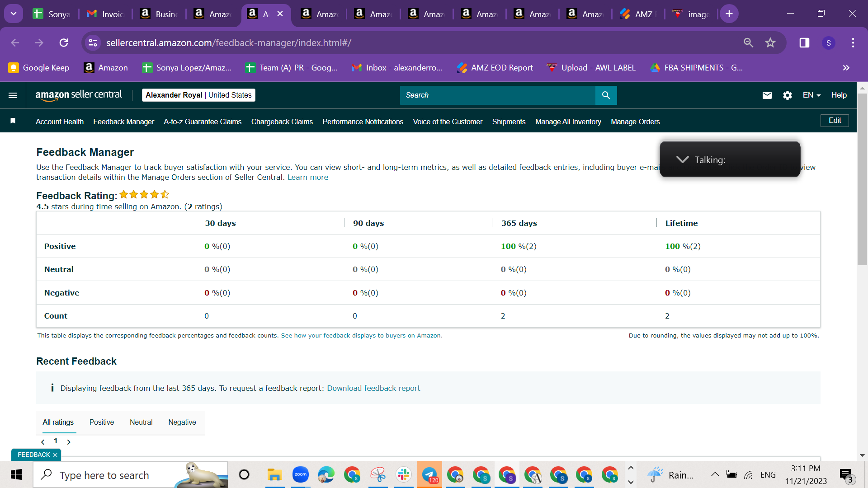Switch to the Positive feedback tab
The image size is (868, 488).
point(102,422)
